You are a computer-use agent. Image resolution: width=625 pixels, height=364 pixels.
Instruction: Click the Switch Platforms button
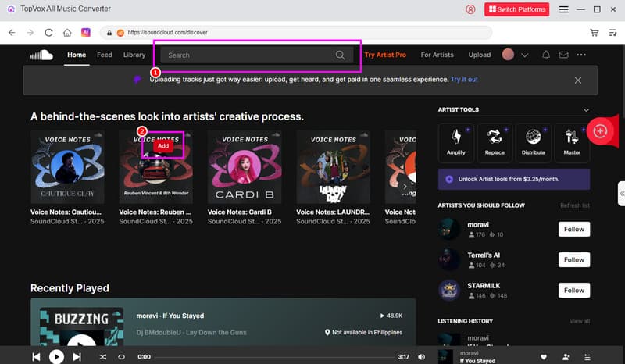click(517, 9)
